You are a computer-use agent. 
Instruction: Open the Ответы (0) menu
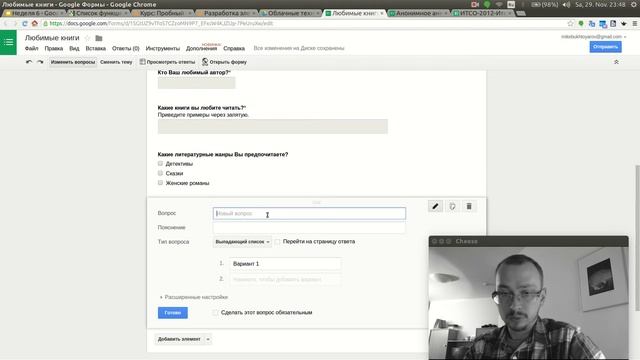click(x=126, y=48)
